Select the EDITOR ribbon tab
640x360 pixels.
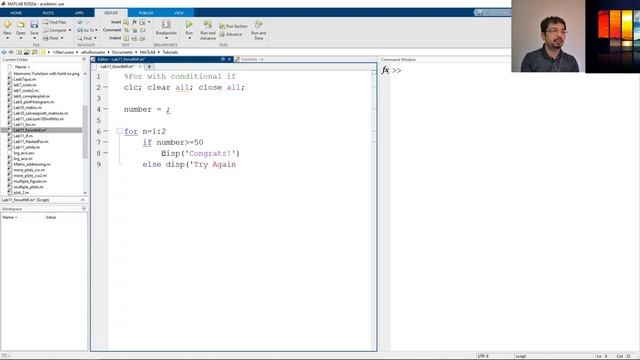coord(111,13)
